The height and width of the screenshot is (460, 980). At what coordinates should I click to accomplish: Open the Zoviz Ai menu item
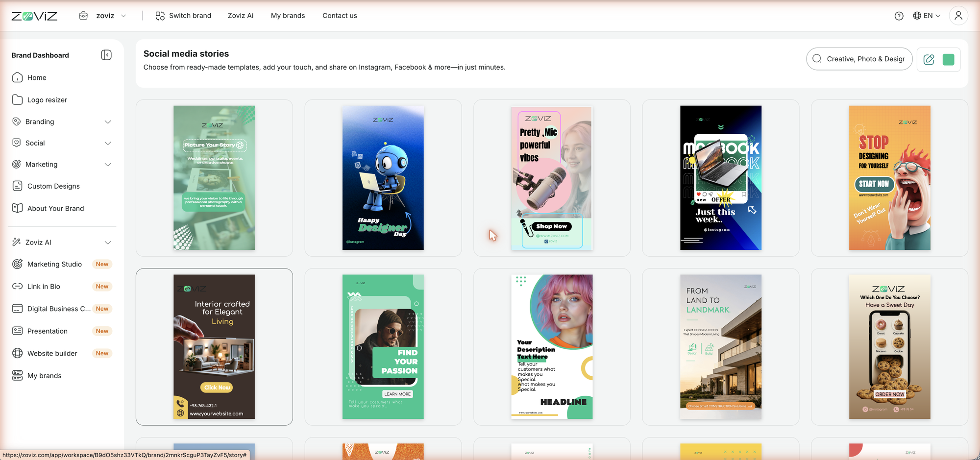pos(241,16)
